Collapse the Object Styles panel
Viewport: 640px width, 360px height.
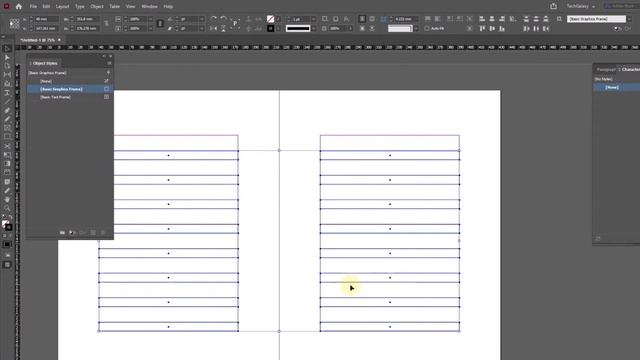pyautogui.click(x=104, y=56)
